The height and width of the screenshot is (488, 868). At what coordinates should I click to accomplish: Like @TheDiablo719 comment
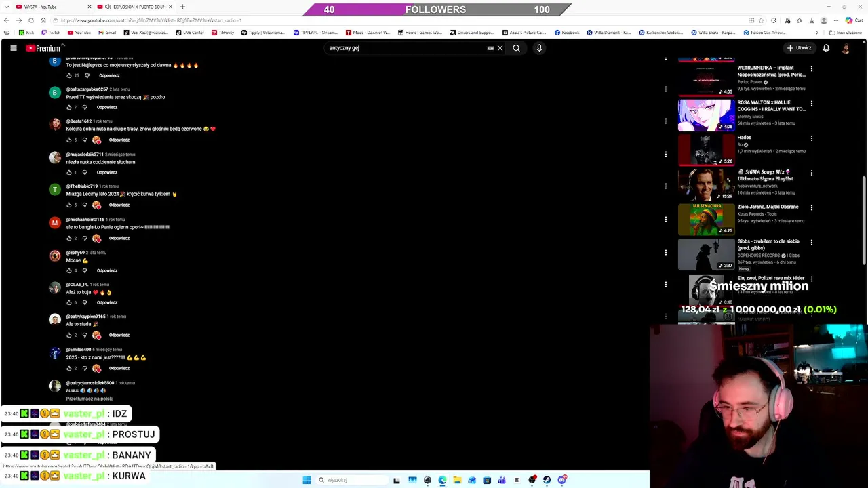pyautogui.click(x=68, y=205)
